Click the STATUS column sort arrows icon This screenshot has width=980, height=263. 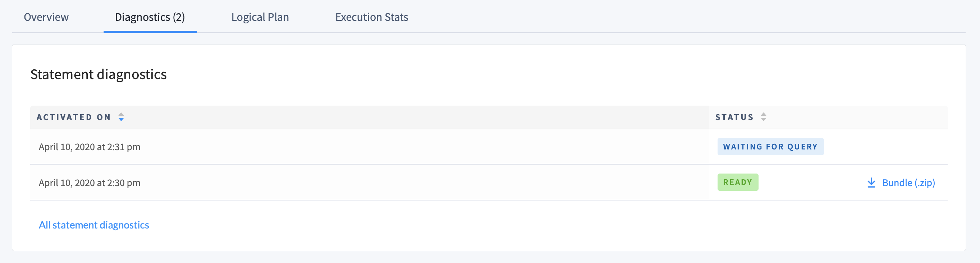(x=764, y=117)
